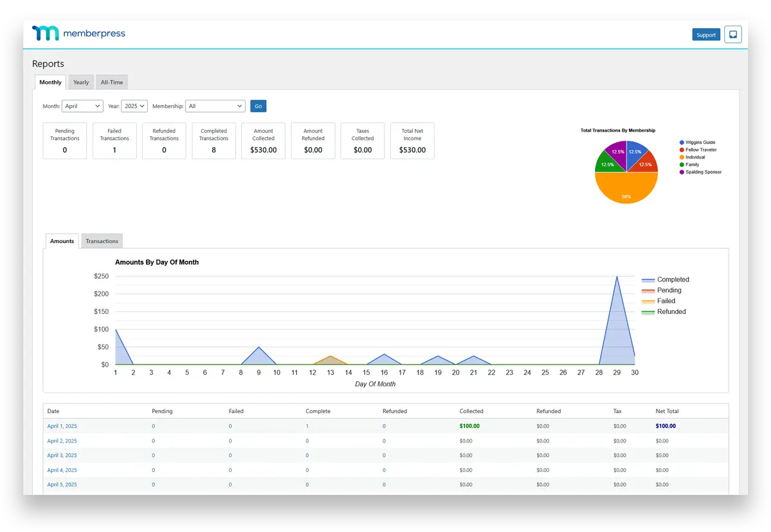Open the inbox notifications icon
The image size is (771, 532).
(x=733, y=35)
